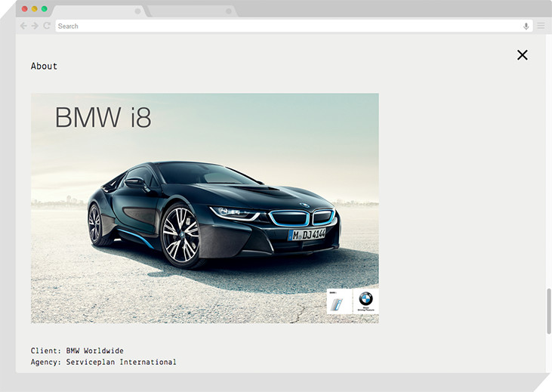This screenshot has height=392, width=552.
Task: Click the page vertical scrollbar thumb
Action: pos(548,311)
